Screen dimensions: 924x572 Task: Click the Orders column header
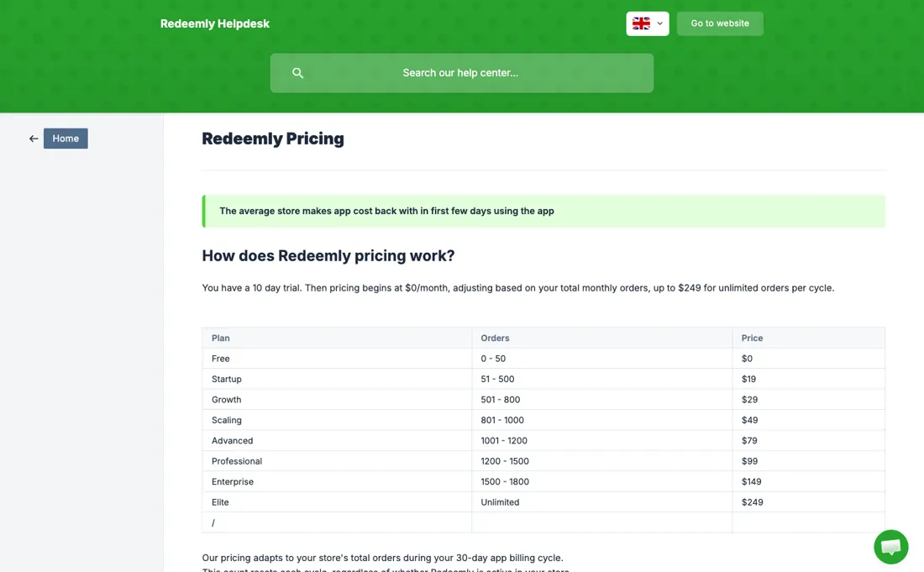point(601,338)
